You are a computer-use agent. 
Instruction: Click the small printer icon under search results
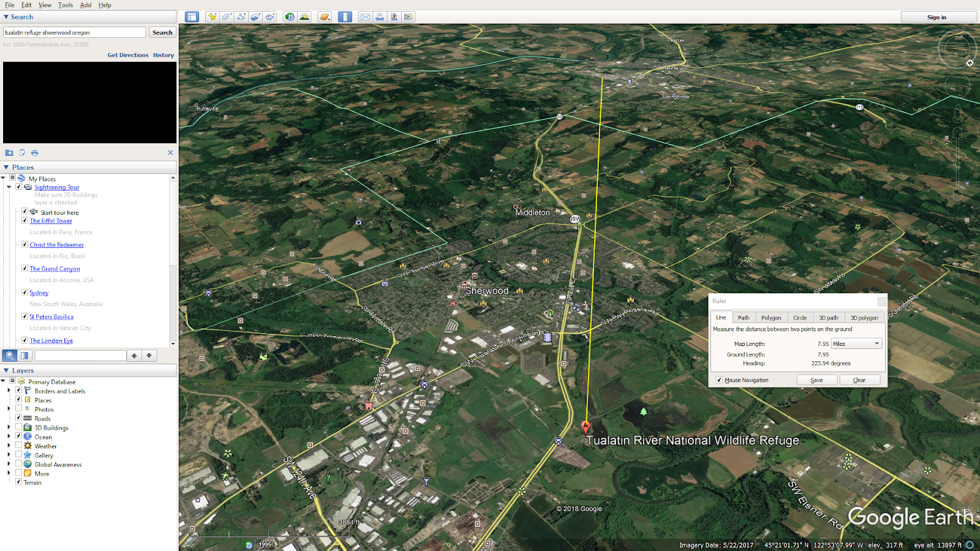(35, 152)
